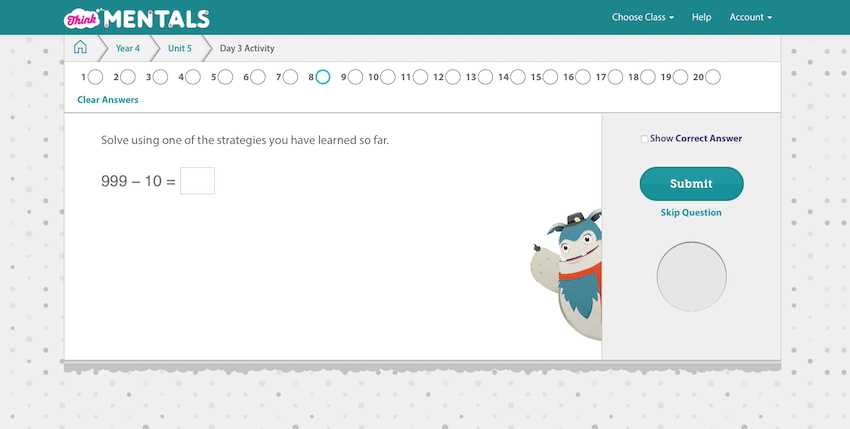Select question 12 circle
This screenshot has height=429, width=850.
452,77
